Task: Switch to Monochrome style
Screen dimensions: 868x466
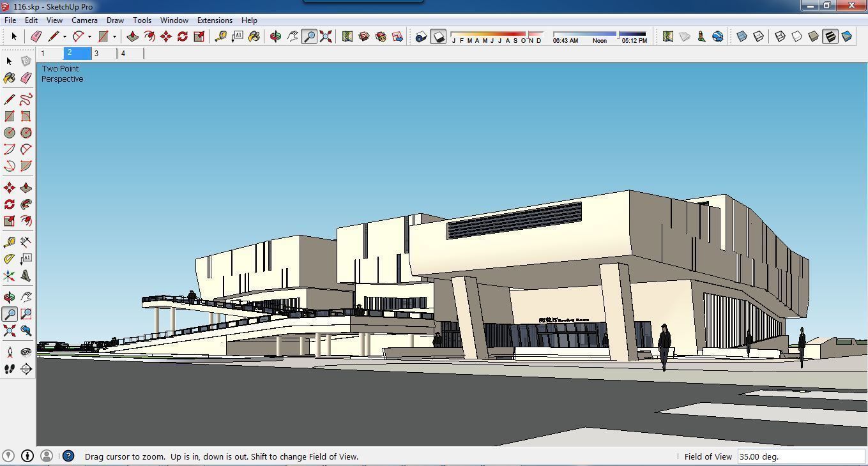Action: pos(847,36)
